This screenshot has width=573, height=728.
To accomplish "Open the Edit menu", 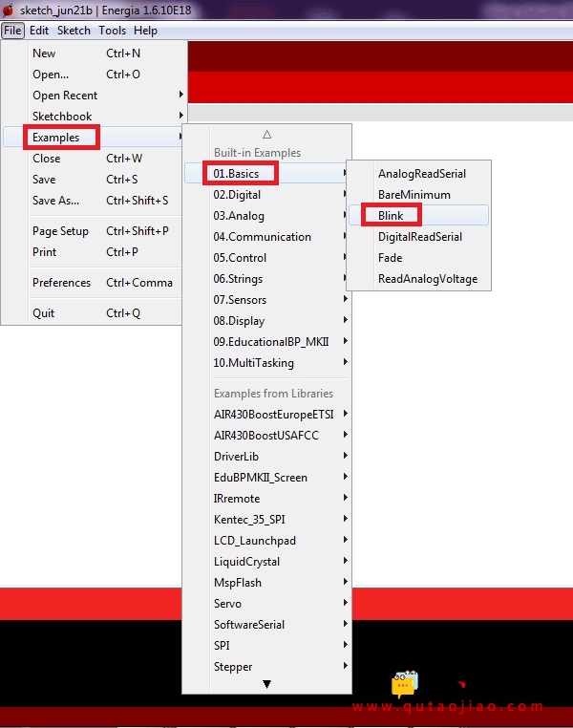I will pyautogui.click(x=39, y=31).
